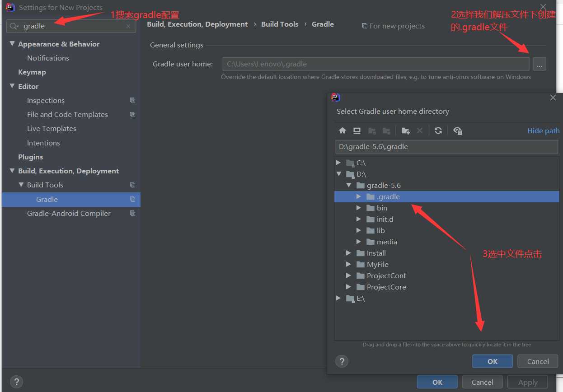Click the New Folder icon in chooser toolbar

click(405, 131)
